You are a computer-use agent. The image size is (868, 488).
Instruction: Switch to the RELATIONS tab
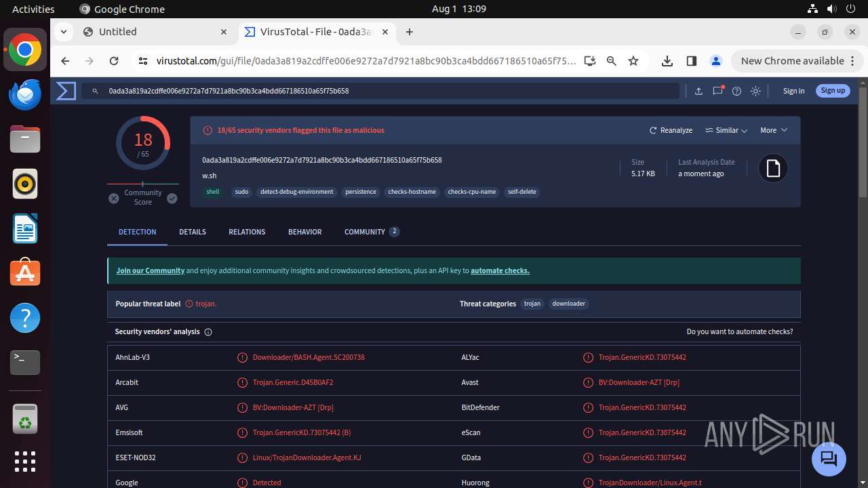(x=247, y=232)
